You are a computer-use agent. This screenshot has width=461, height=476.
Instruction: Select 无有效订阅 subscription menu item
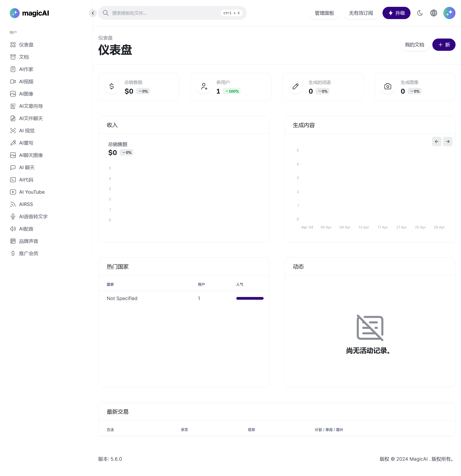361,13
